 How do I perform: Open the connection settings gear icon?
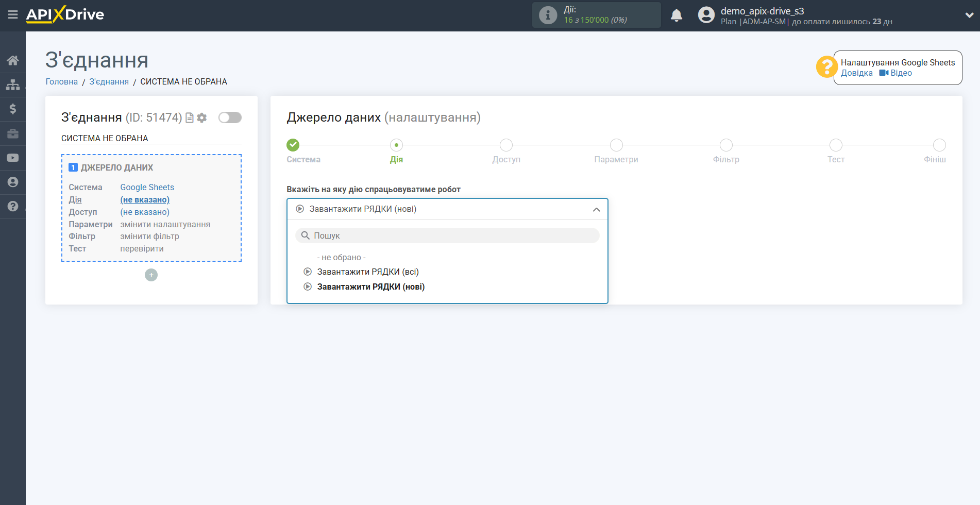click(x=202, y=118)
